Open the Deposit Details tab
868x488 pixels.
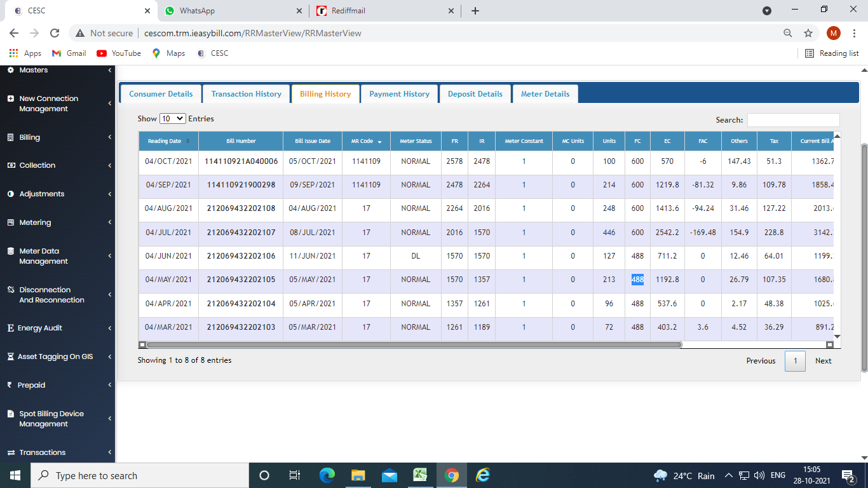pos(475,93)
